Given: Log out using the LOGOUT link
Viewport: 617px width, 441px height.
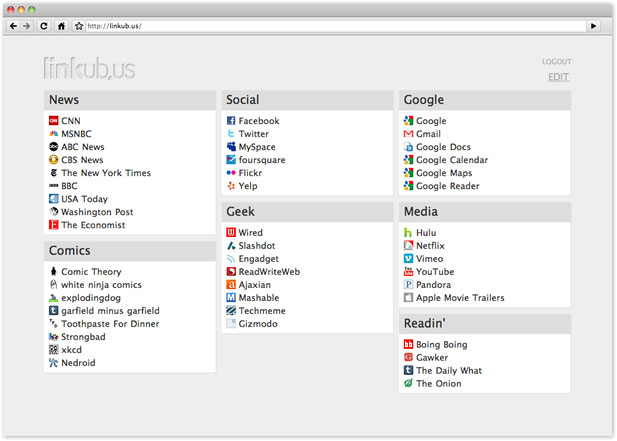Looking at the screenshot, I should 556,62.
